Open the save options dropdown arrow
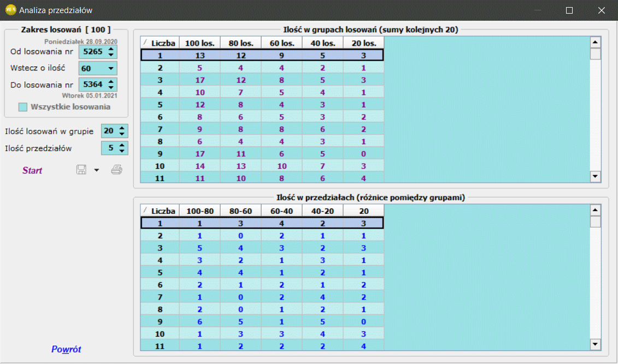The height and width of the screenshot is (364, 618). [x=97, y=170]
